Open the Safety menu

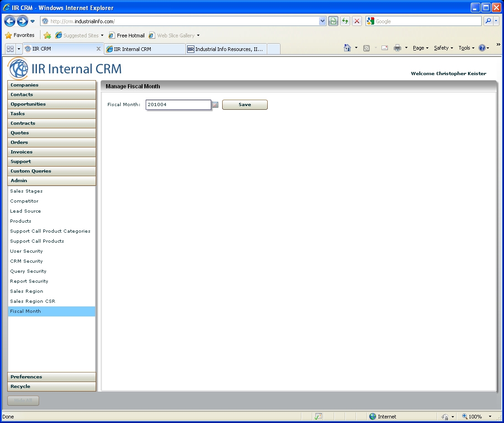coord(443,48)
